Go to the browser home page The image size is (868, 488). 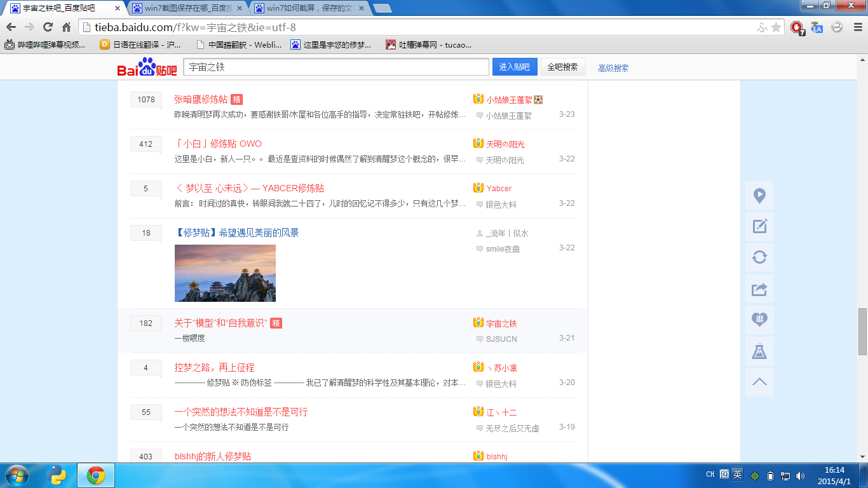click(x=66, y=27)
